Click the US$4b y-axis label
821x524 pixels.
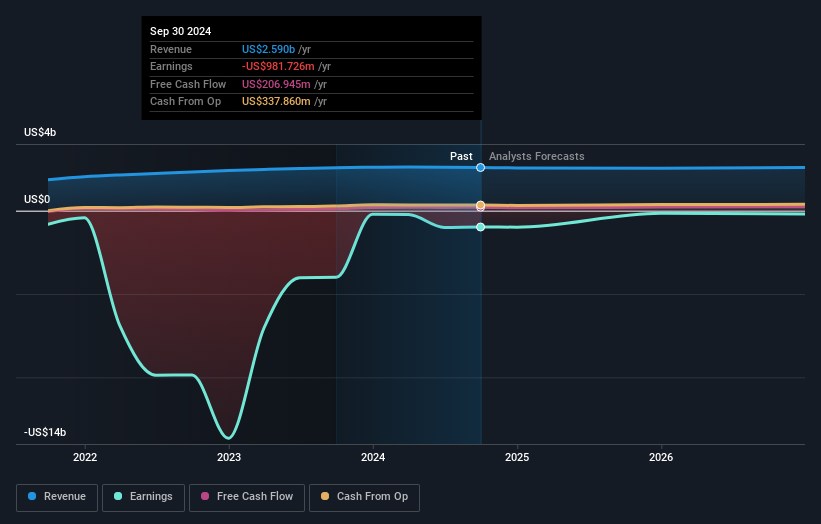40,132
